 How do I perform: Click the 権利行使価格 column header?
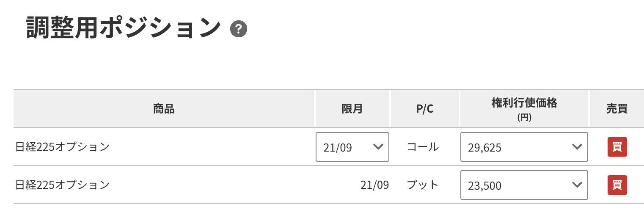pos(524,103)
